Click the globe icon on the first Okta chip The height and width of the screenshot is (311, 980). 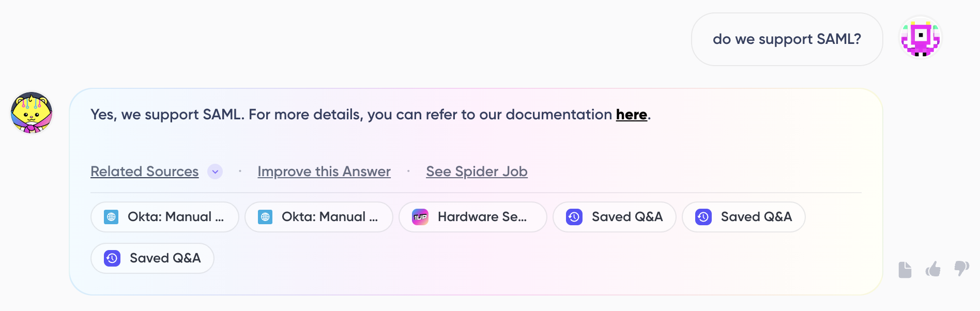pyautogui.click(x=111, y=217)
